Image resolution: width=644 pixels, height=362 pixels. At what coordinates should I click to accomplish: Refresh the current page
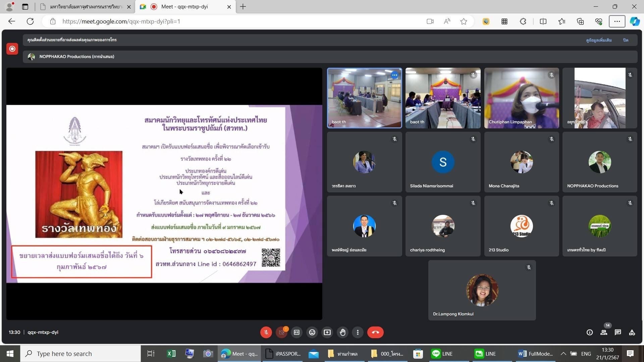click(x=30, y=21)
